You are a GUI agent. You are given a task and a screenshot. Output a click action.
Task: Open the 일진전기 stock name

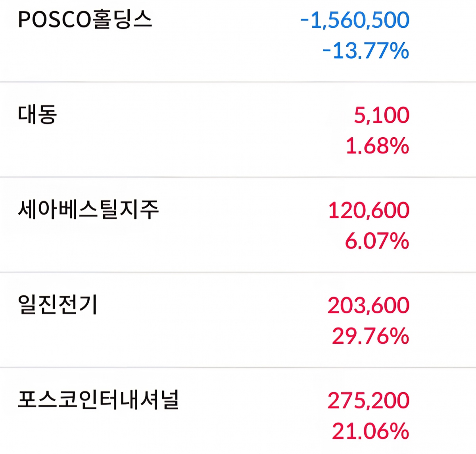click(x=58, y=305)
